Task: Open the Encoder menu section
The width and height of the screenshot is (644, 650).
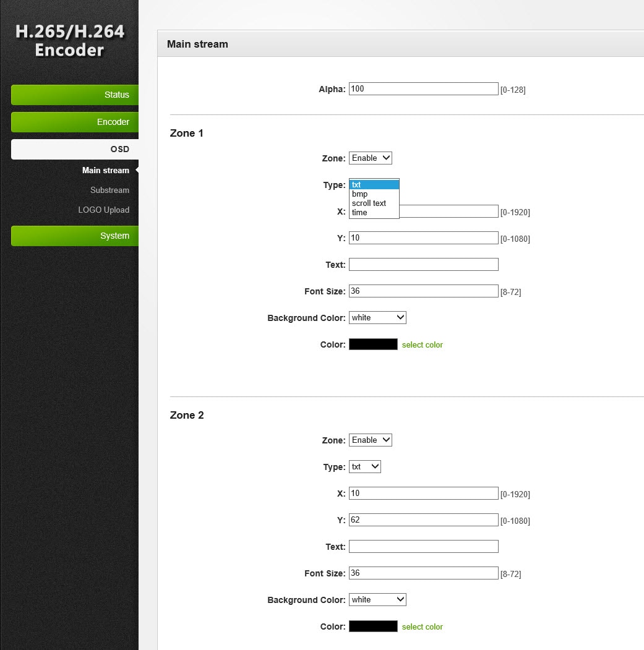Action: coord(75,122)
